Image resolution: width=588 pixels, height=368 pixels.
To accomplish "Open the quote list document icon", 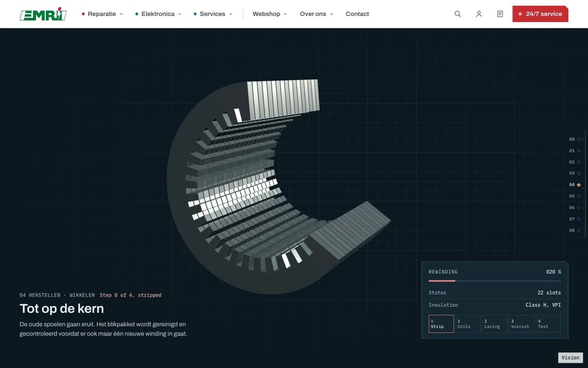I will coord(500,14).
